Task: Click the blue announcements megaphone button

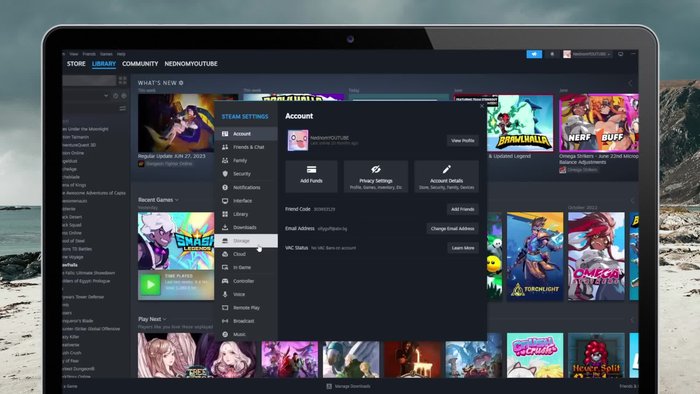Action: click(534, 54)
